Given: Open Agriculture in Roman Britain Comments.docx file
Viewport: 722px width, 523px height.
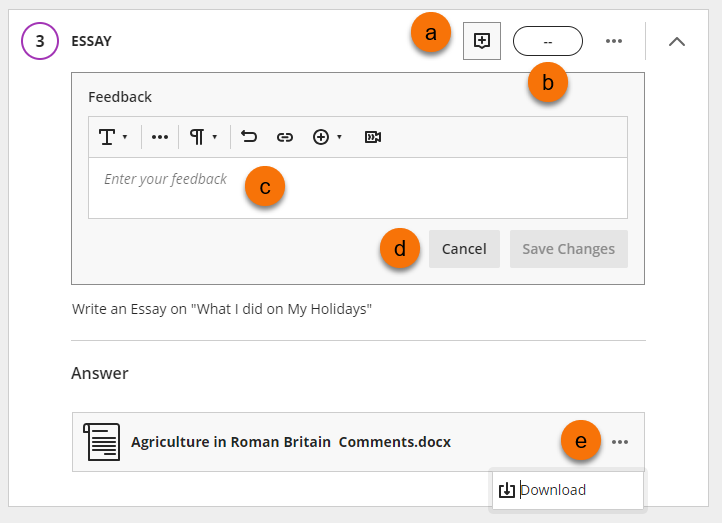Looking at the screenshot, I should click(291, 442).
